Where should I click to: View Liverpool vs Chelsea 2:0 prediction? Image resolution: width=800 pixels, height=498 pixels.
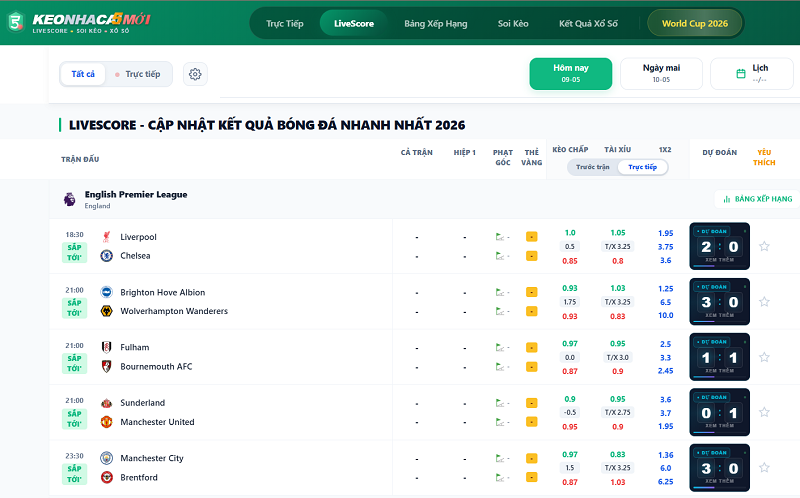coord(719,246)
